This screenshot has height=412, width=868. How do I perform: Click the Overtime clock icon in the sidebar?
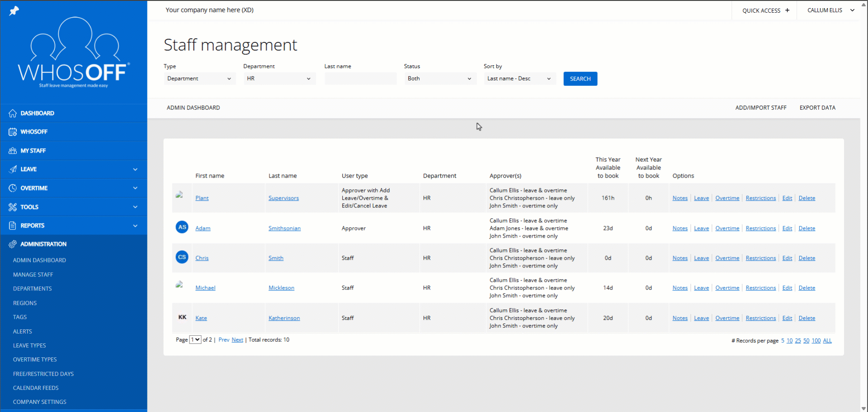point(13,188)
